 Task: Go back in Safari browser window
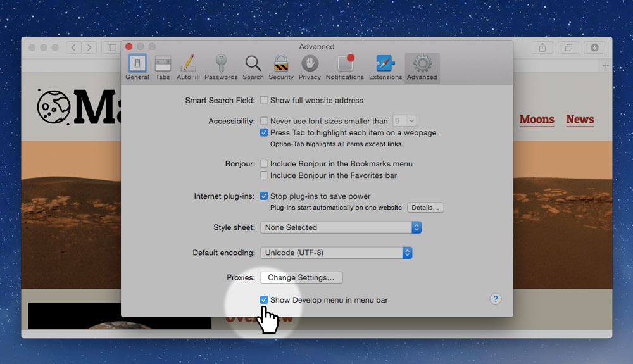[x=73, y=47]
